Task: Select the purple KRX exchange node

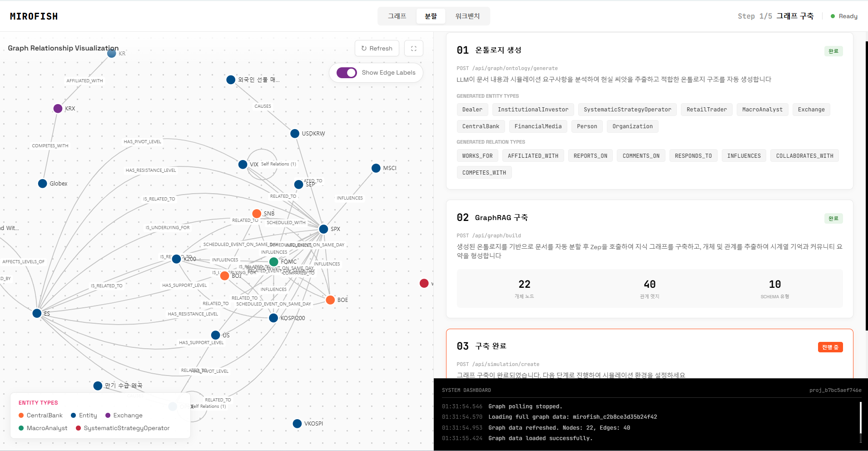Action: tap(58, 109)
